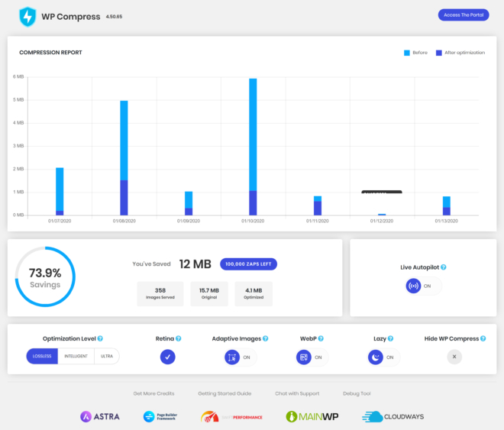Open the Lazy help icon
This screenshot has width=504, height=430.
(x=390, y=338)
